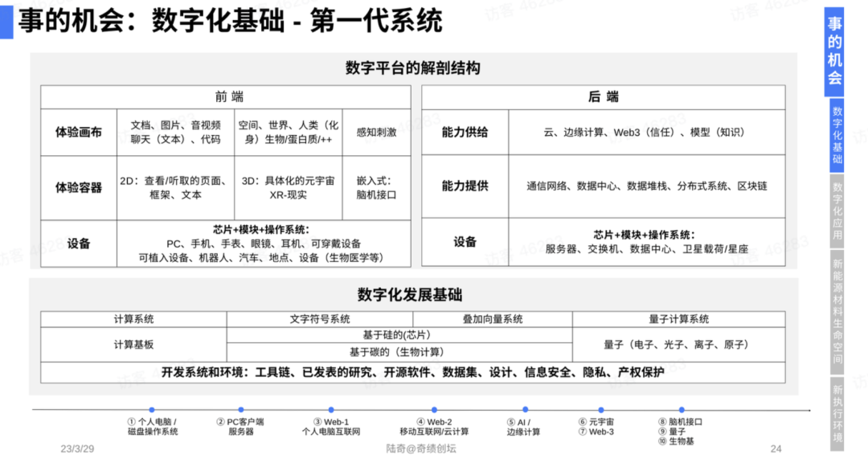Toggle the 后端 table header

tap(604, 96)
